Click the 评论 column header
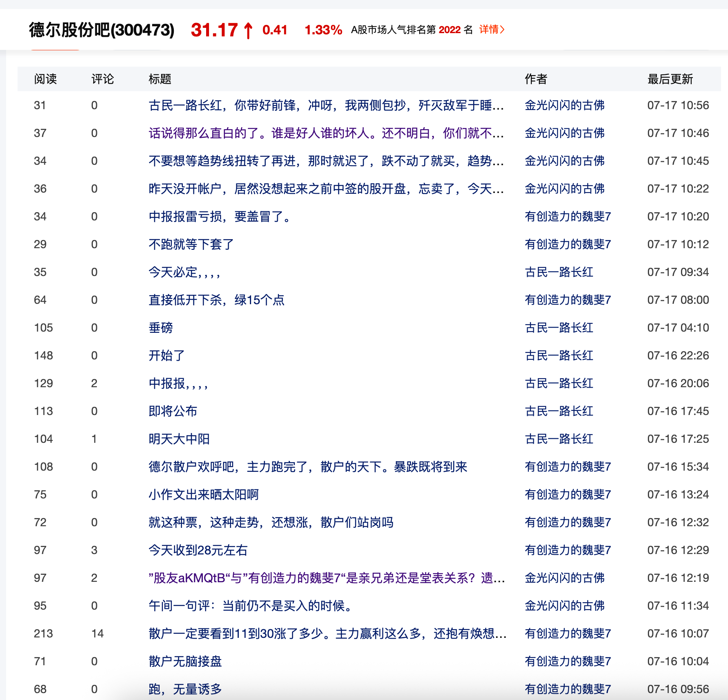This screenshot has height=700, width=728. pyautogui.click(x=103, y=79)
